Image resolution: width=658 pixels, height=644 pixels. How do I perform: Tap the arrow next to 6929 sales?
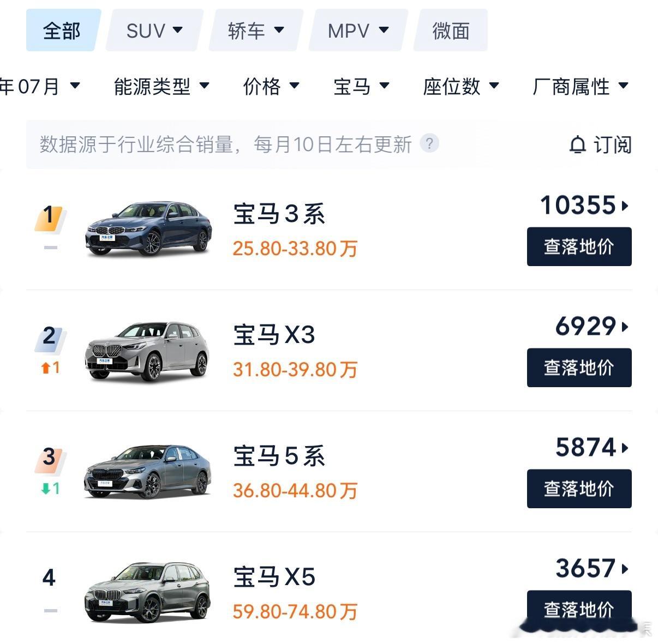pyautogui.click(x=625, y=327)
